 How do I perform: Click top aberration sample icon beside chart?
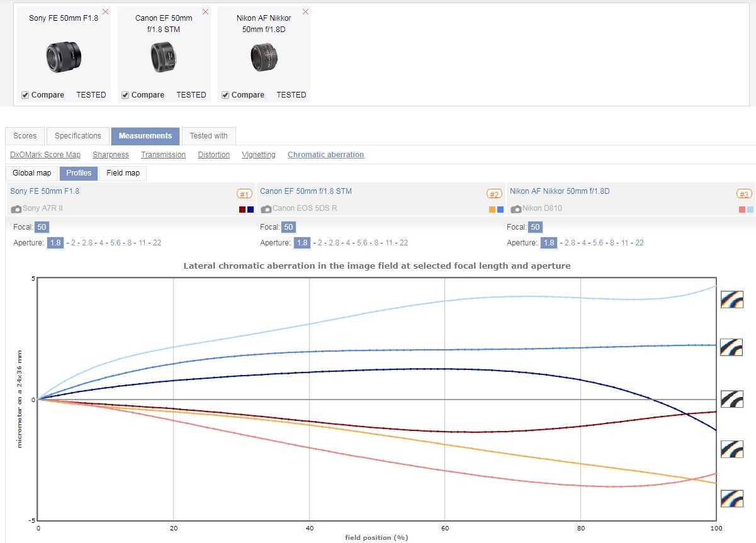732,299
